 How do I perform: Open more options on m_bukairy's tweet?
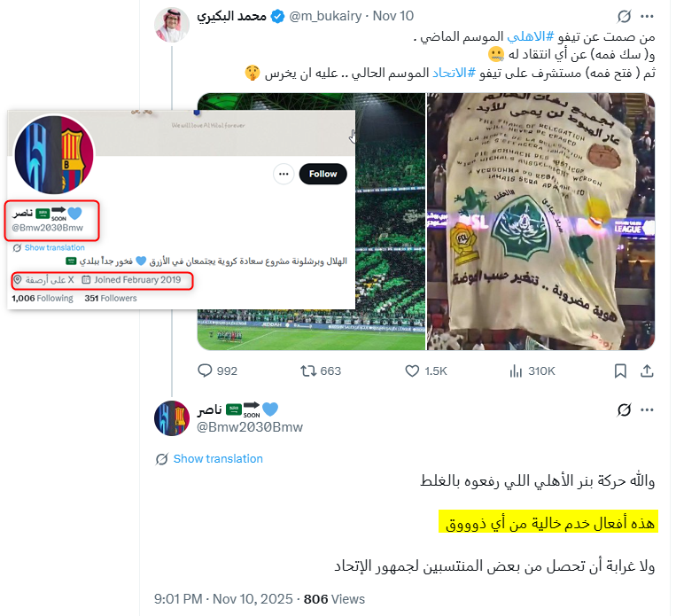(647, 16)
